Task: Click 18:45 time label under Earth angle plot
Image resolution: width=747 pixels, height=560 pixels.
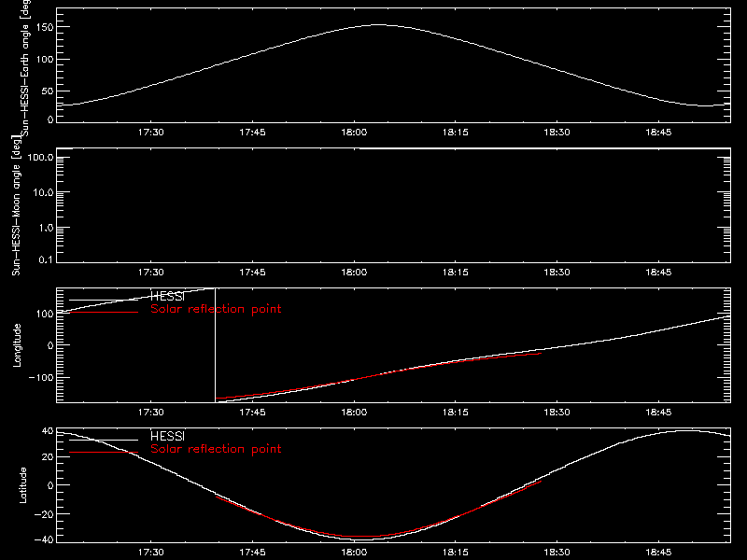Action: pos(658,133)
